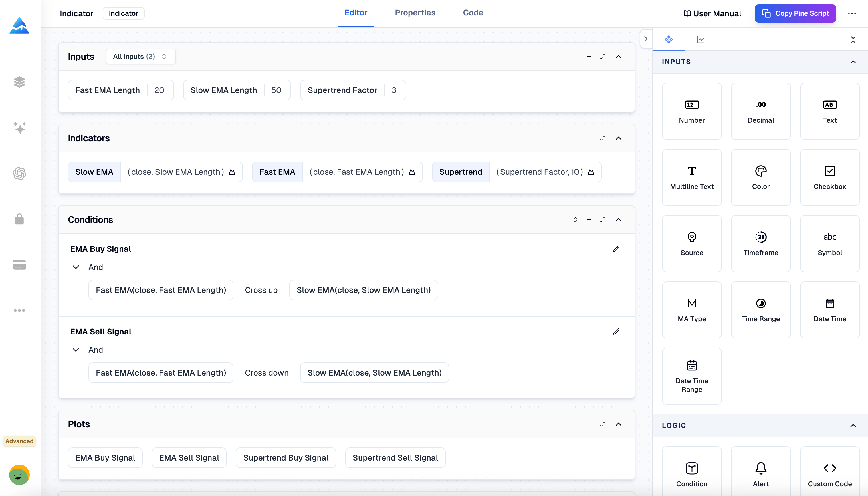Collapse the Conditions section
This screenshot has height=496, width=868.
click(x=618, y=220)
